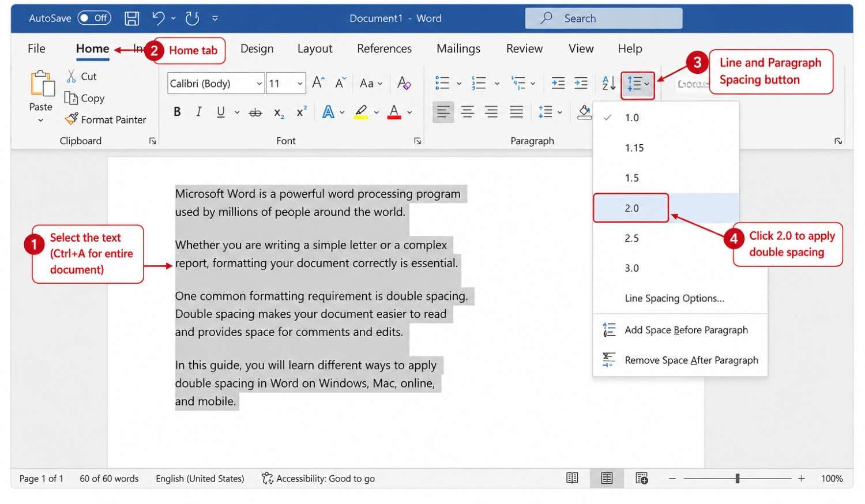The height and width of the screenshot is (504, 865).
Task: Undo the last action
Action: pos(159,18)
